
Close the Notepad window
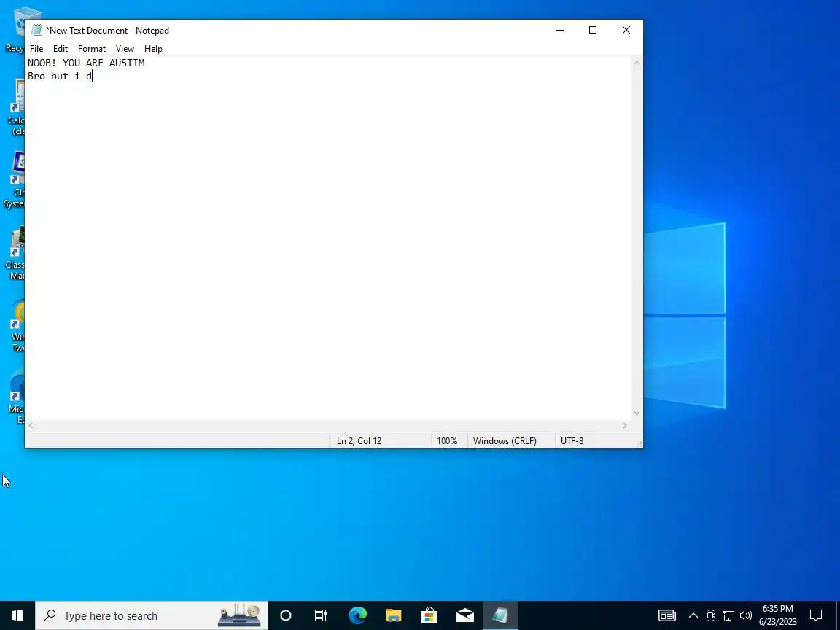[x=626, y=30]
